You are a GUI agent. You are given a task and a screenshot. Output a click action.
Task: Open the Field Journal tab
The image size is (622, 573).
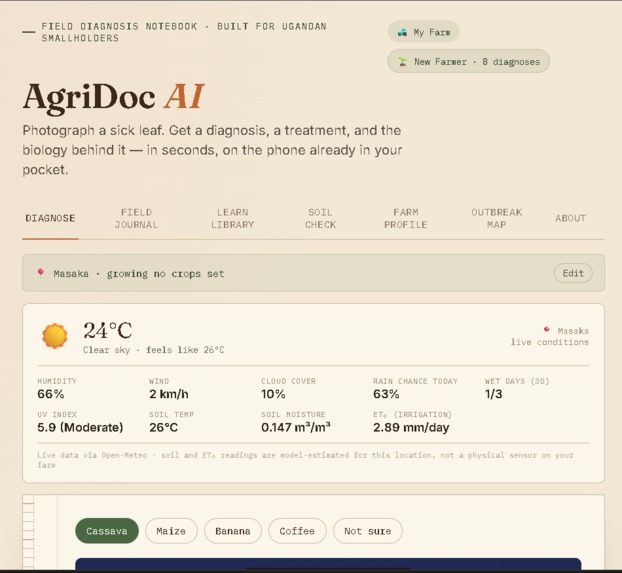(x=136, y=218)
